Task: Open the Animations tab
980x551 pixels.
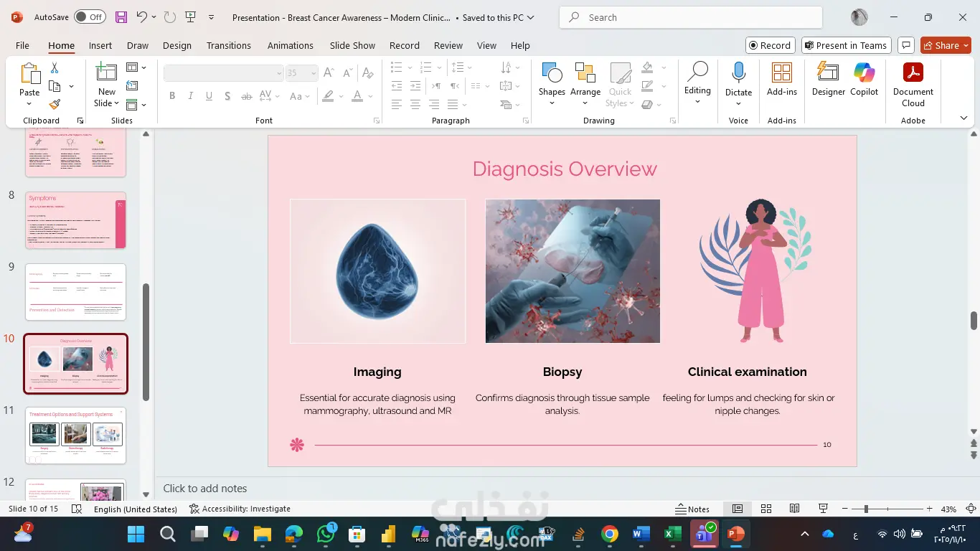Action: [291, 45]
